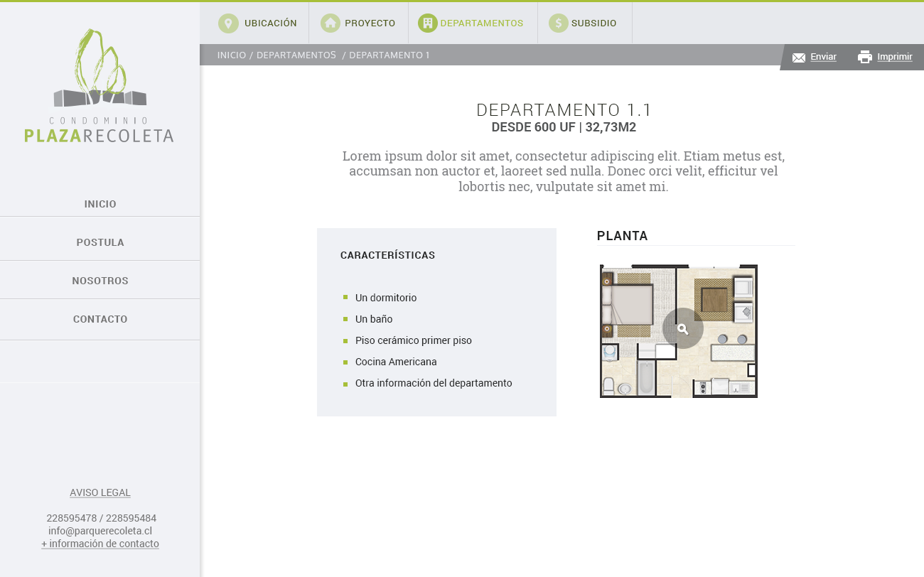This screenshot has width=924, height=577.
Task: Click the house icon beside Proyecto
Action: click(x=331, y=23)
